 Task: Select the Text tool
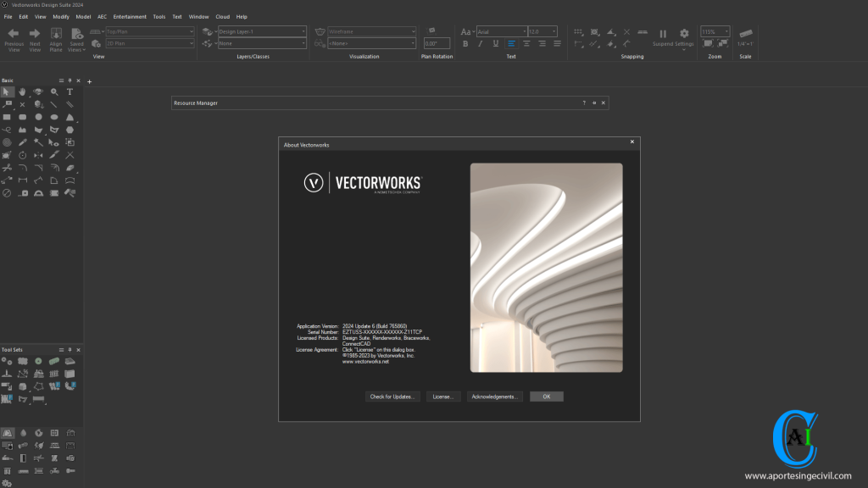(x=70, y=91)
